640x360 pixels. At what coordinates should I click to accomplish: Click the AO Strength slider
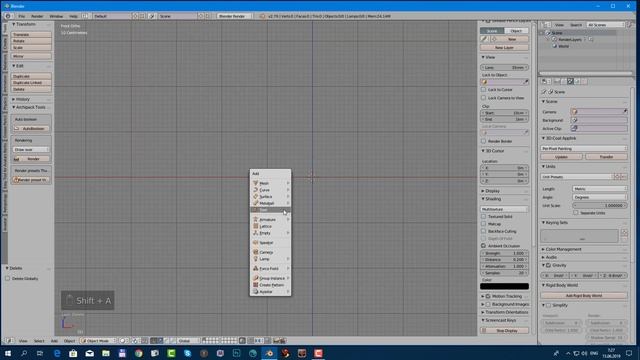[x=504, y=253]
